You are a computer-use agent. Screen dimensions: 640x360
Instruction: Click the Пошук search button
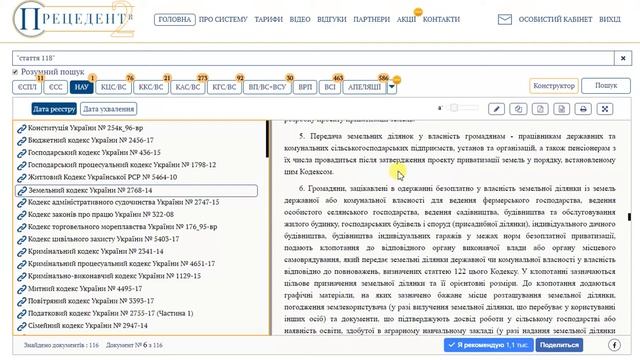coord(606,86)
